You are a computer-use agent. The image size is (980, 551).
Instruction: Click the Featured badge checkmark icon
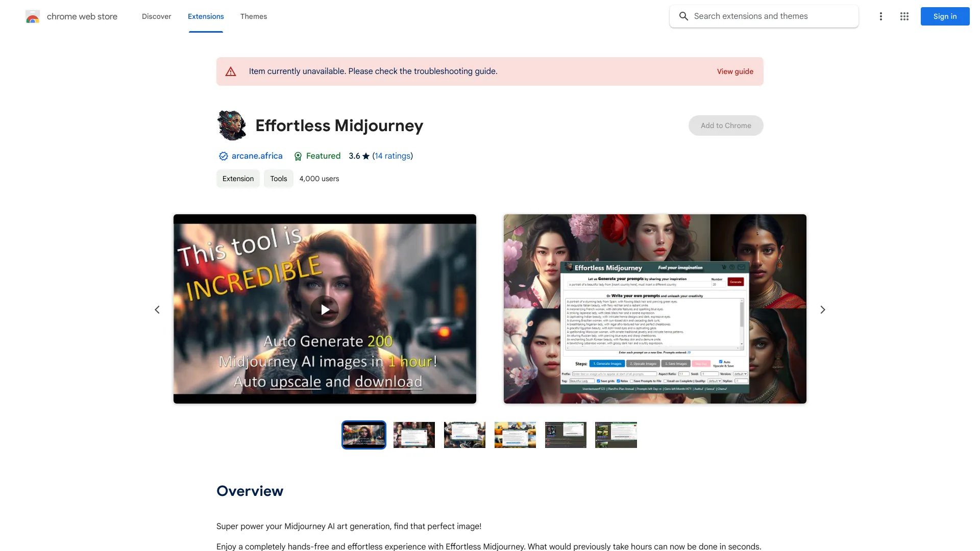(298, 156)
